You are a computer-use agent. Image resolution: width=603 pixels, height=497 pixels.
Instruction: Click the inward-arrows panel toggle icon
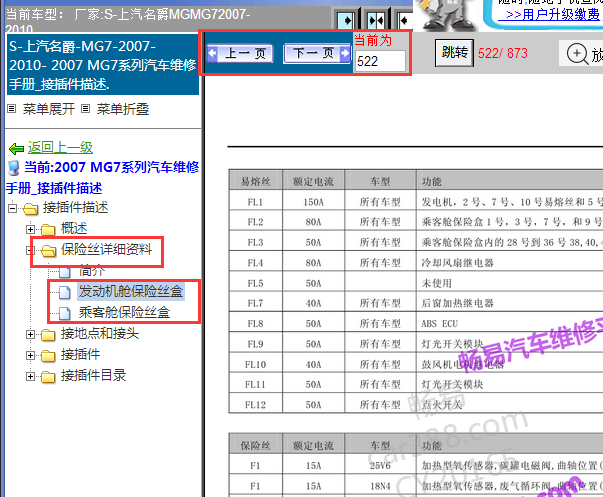376,20
